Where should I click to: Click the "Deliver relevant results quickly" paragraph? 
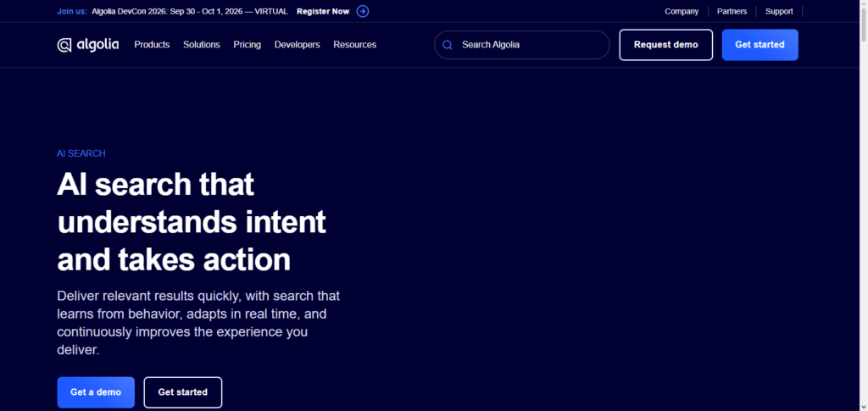pyautogui.click(x=198, y=323)
